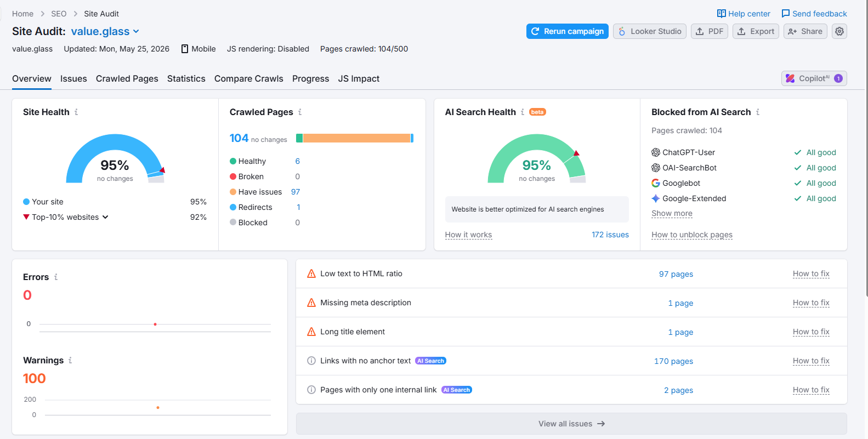Open How to unblock pages link
The width and height of the screenshot is (868, 439).
click(x=692, y=235)
